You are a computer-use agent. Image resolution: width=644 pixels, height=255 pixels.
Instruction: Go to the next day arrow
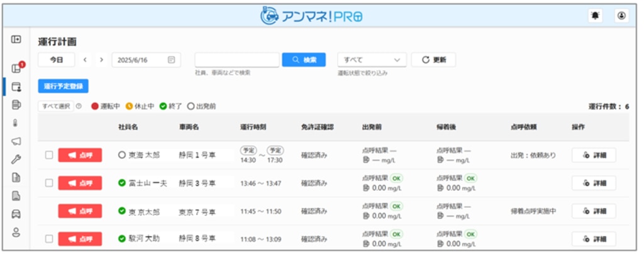pos(101,60)
